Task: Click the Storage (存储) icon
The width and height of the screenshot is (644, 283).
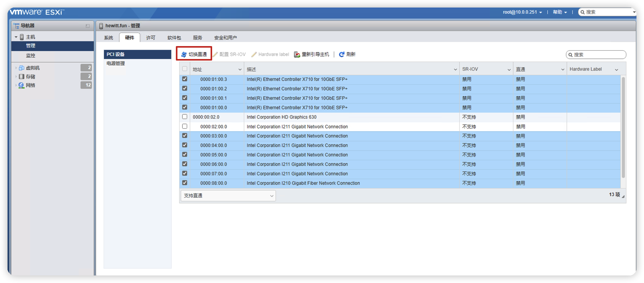Action: click(21, 77)
